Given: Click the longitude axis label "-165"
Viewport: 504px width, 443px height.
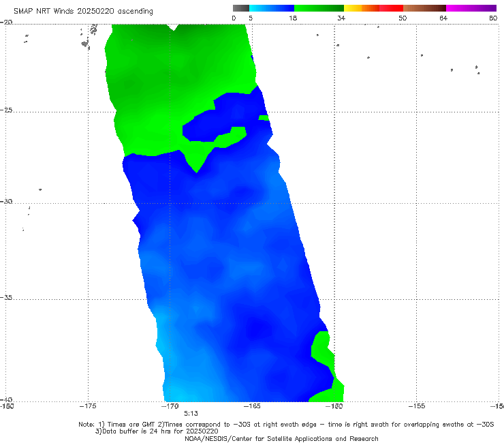Looking at the screenshot, I should (252, 406).
